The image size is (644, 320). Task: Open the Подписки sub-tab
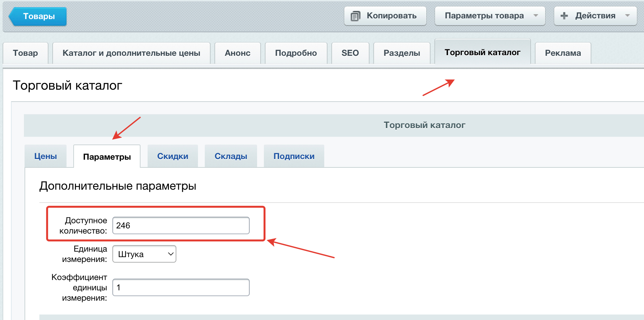[x=294, y=156]
